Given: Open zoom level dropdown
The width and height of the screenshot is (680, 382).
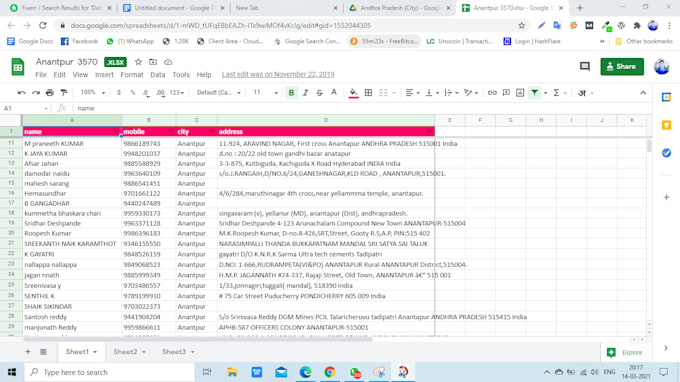Looking at the screenshot, I should (93, 92).
